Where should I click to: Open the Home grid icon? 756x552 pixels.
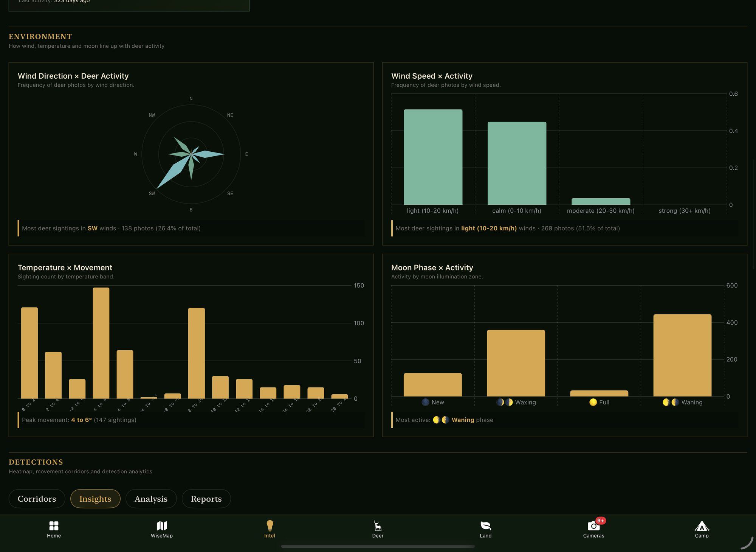pos(54,526)
